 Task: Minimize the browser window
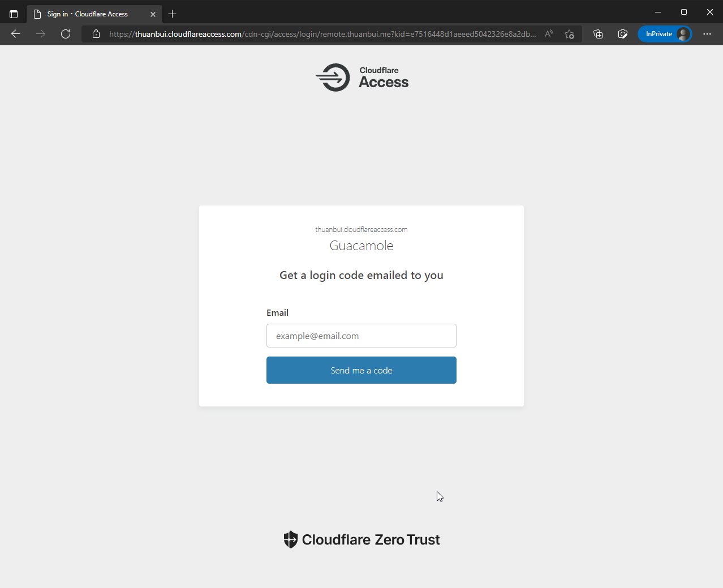pyautogui.click(x=658, y=12)
